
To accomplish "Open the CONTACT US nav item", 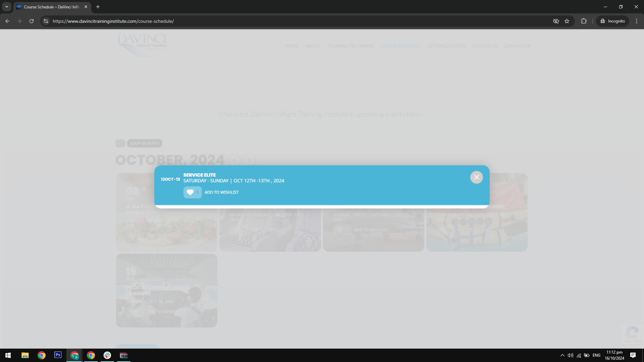I will point(517,46).
